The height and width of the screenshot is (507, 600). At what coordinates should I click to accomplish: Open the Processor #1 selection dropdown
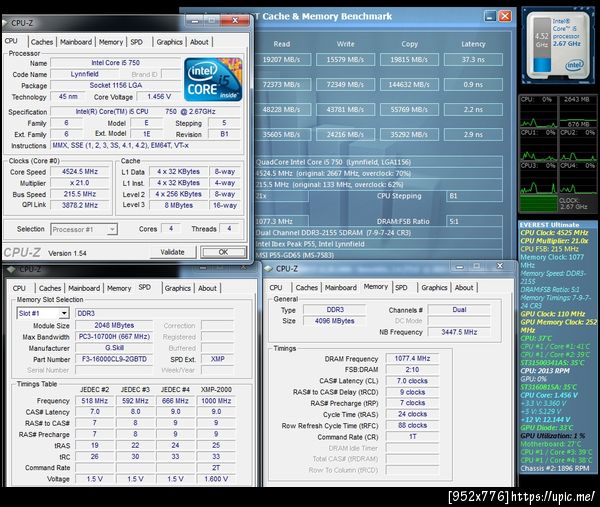[x=84, y=229]
